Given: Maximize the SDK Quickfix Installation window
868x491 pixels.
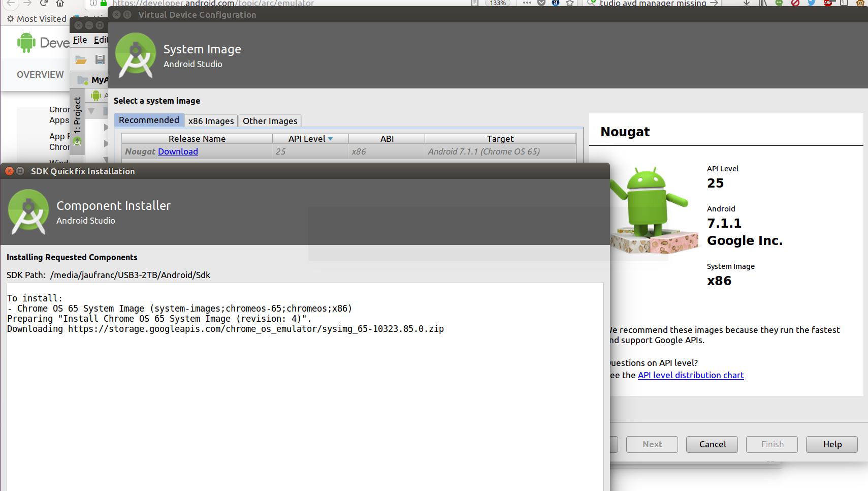Looking at the screenshot, I should pyautogui.click(x=20, y=171).
